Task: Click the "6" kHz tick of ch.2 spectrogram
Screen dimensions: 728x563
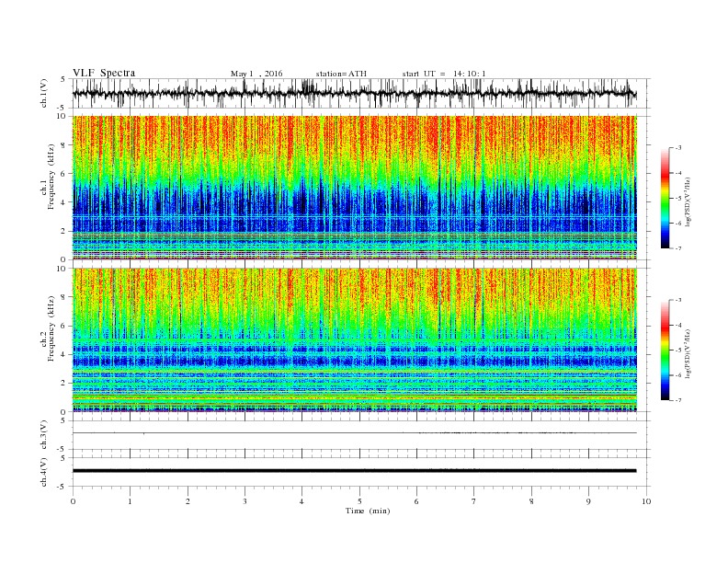Action: (x=64, y=326)
